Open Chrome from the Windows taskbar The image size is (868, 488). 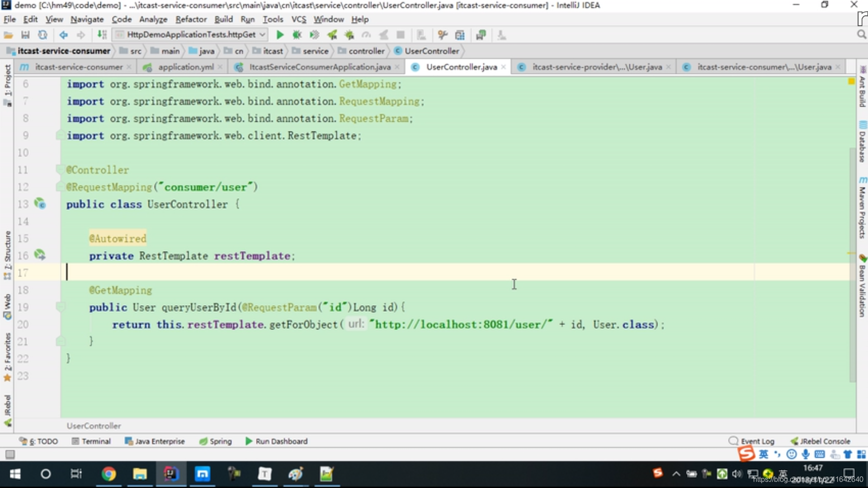pos(108,474)
